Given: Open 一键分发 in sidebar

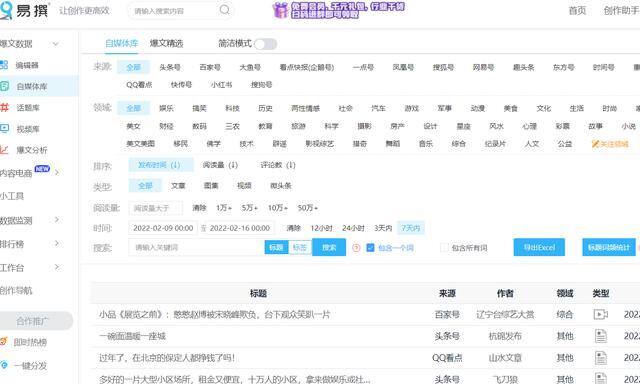Looking at the screenshot, I should click(30, 366).
